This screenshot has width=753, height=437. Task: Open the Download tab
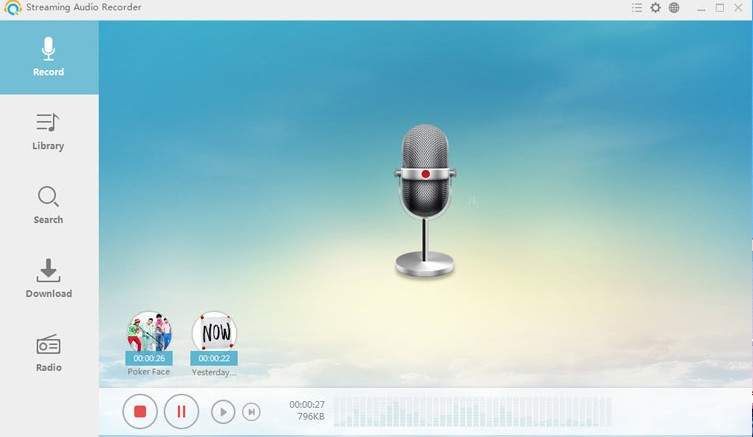point(49,279)
